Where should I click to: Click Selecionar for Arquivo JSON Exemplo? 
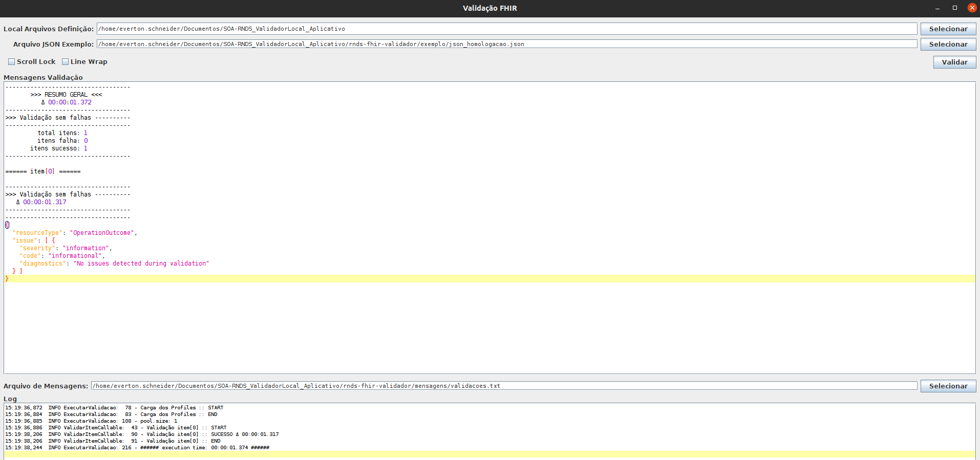948,44
